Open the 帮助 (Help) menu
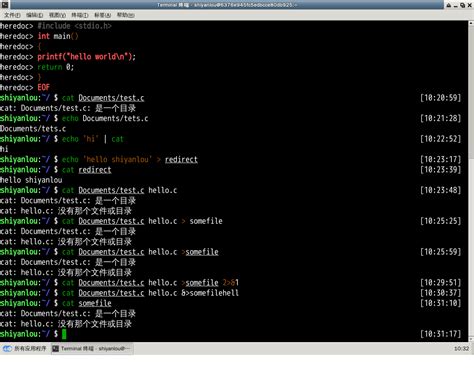 click(126, 15)
